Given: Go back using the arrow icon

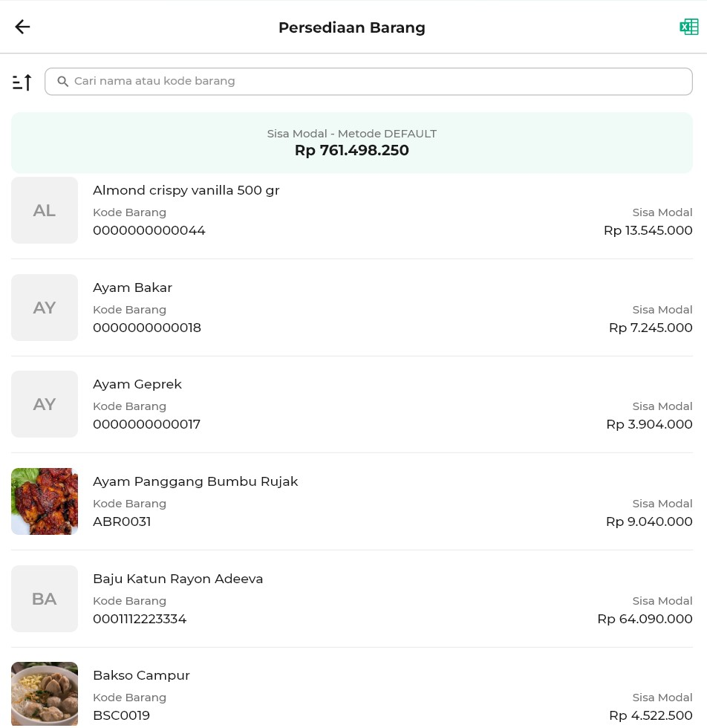Looking at the screenshot, I should [22, 27].
